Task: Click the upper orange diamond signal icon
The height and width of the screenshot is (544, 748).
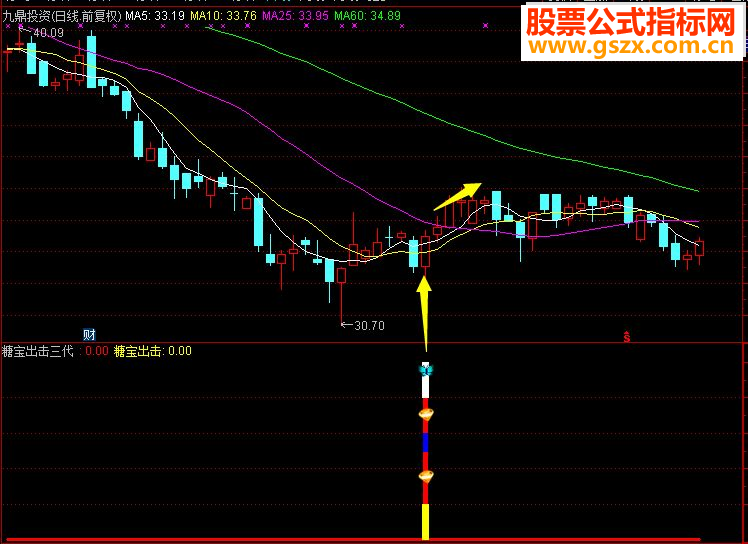Action: 426,414
